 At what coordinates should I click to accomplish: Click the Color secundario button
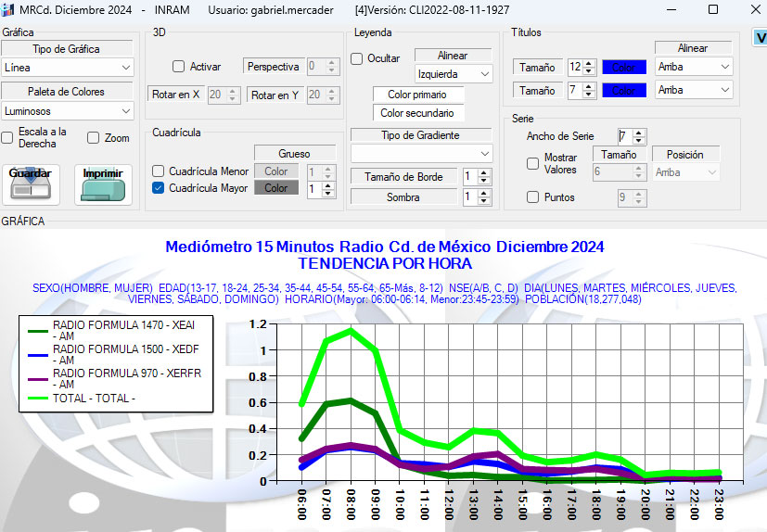click(417, 113)
